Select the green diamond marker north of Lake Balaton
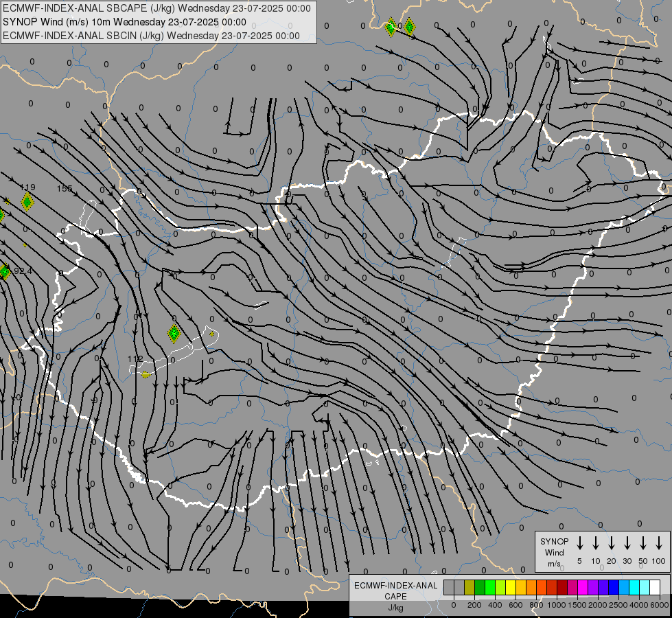 174,333
